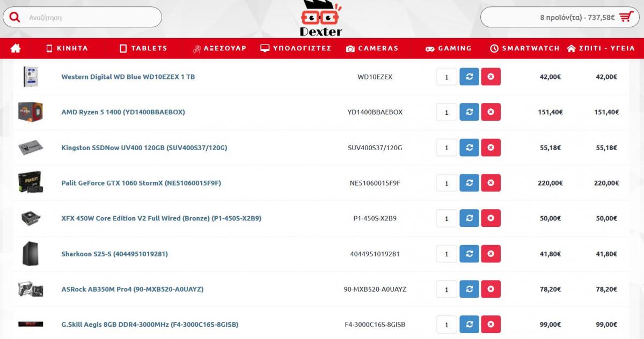Open the SMARTWATCH menu
The width and height of the screenshot is (644, 339).
525,48
